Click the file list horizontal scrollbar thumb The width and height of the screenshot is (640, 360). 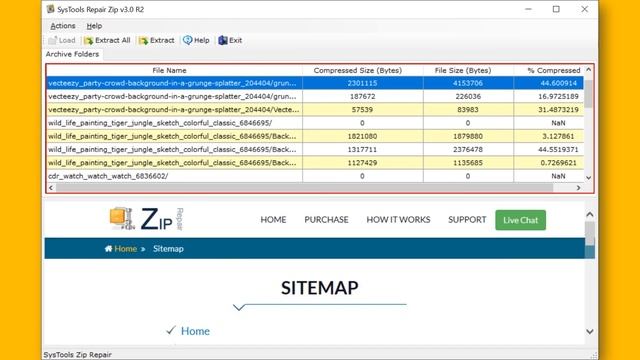pyautogui.click(x=304, y=188)
